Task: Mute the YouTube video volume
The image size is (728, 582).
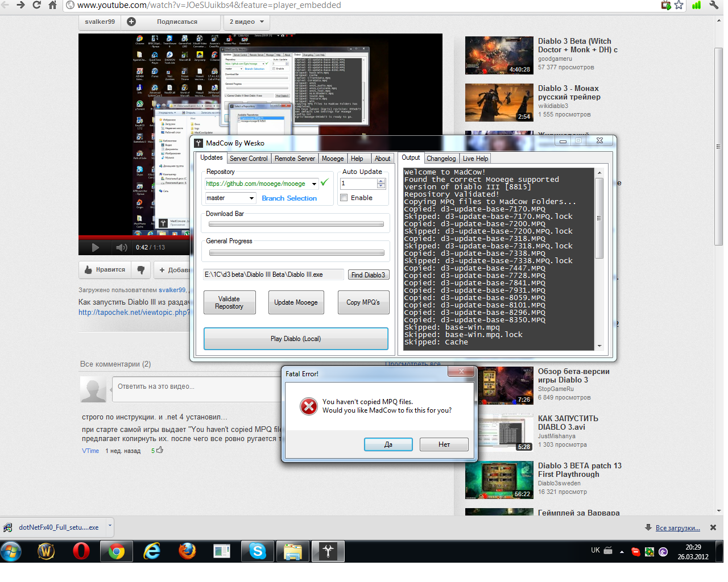Action: 121,247
